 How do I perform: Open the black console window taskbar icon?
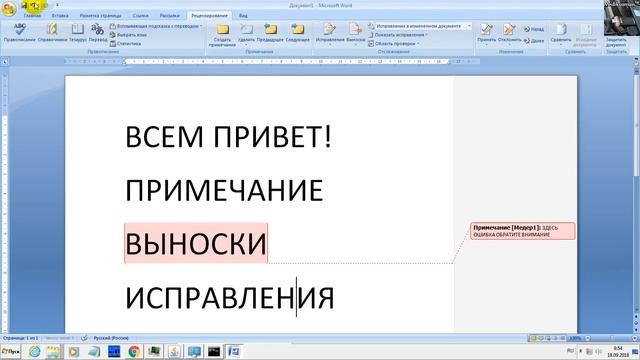point(214,351)
